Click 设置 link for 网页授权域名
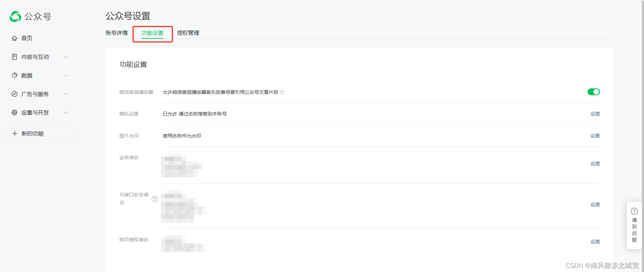Image resolution: width=644 pixels, height=272 pixels. 595,242
